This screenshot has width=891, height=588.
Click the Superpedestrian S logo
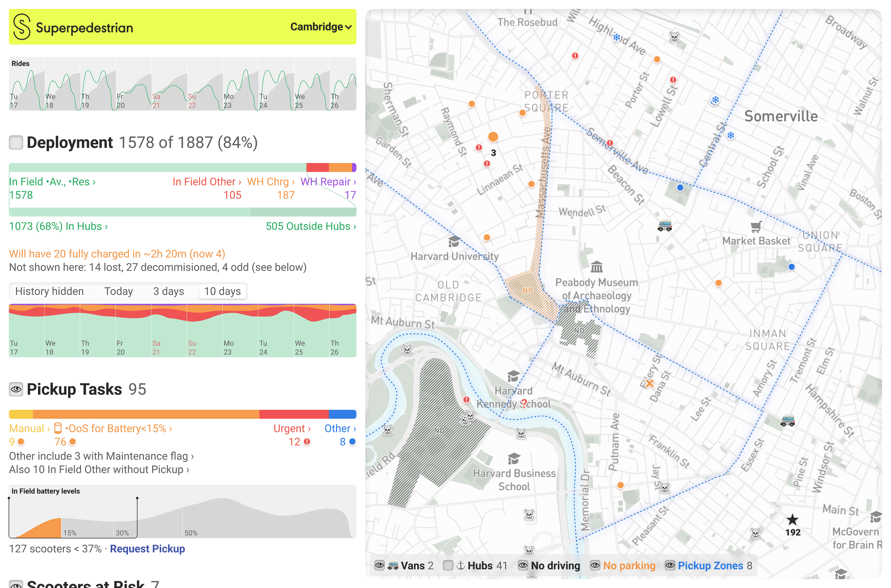pos(21,27)
